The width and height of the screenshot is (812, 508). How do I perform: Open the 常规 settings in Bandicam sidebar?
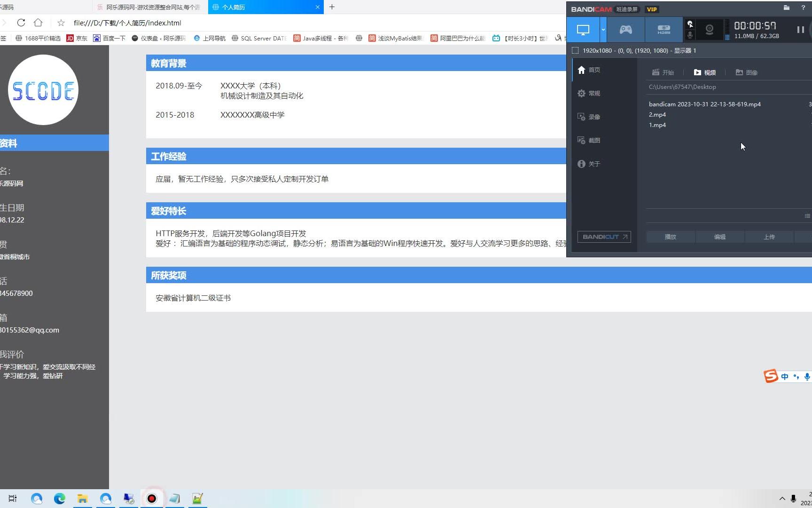click(x=589, y=93)
